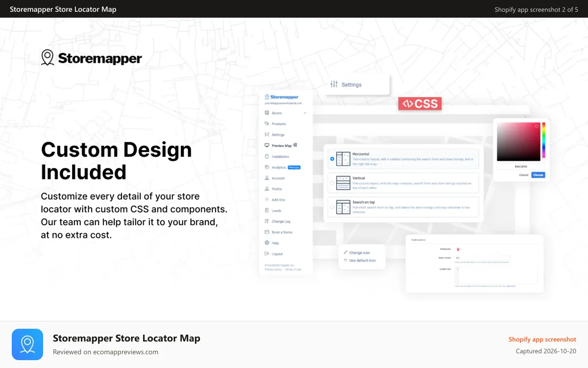Click the Stores storefront icon in sidebar
Viewport: 588px width, 368px height.
267,113
